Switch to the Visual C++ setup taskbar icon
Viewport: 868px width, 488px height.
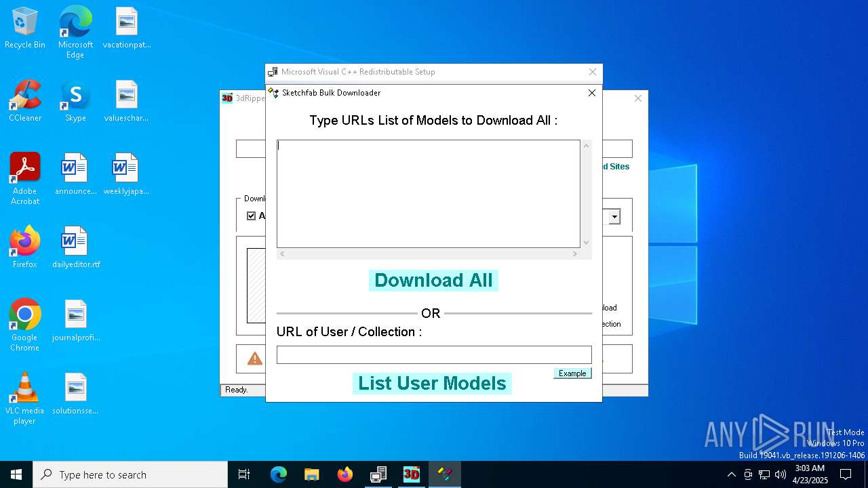pyautogui.click(x=378, y=474)
